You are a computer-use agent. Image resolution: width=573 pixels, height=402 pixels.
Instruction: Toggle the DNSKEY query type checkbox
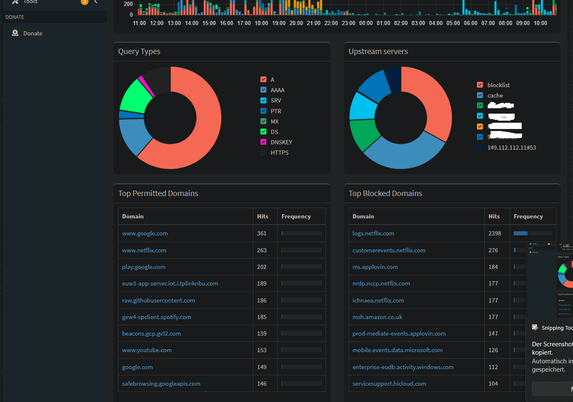(x=263, y=142)
